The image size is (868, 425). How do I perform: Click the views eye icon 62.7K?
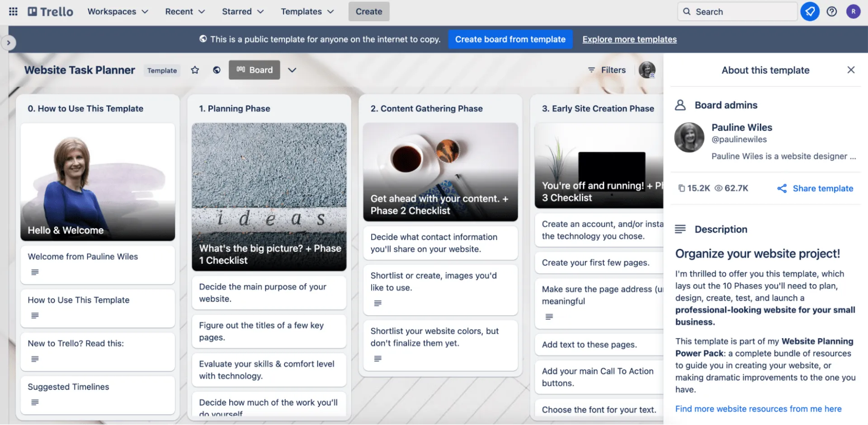click(x=718, y=188)
